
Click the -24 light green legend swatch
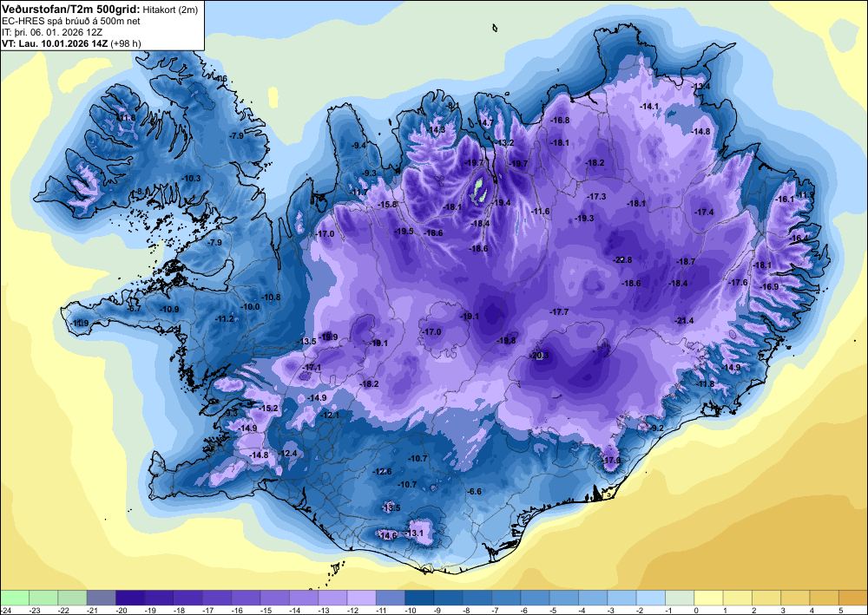coord(15,599)
